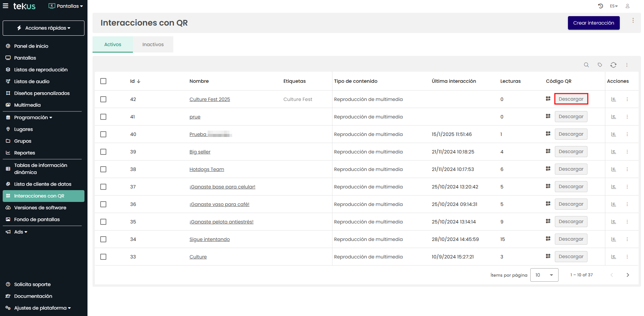Check the box for row Id 42
Image resolution: width=644 pixels, height=316 pixels.
click(103, 99)
